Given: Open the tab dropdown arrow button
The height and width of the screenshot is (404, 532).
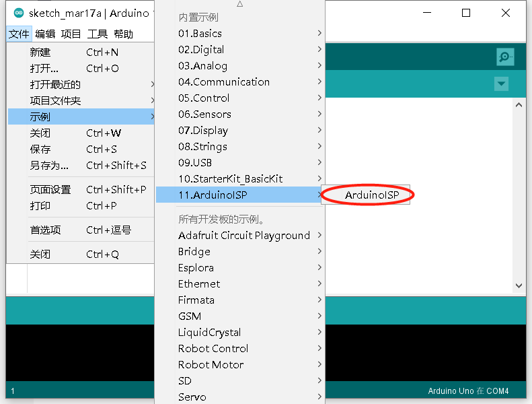Looking at the screenshot, I should point(501,83).
